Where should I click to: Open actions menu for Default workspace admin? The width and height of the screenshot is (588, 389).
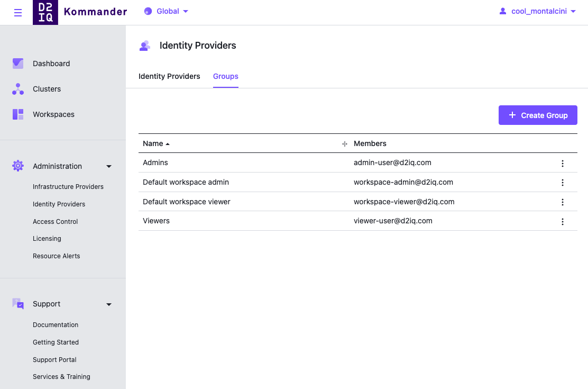[x=563, y=183]
